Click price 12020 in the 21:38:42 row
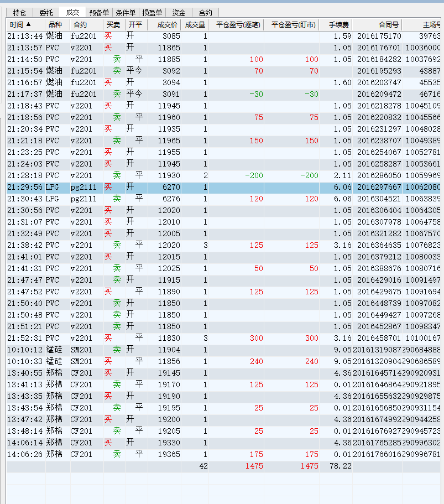Screen dimensions: 444x504 [169, 245]
